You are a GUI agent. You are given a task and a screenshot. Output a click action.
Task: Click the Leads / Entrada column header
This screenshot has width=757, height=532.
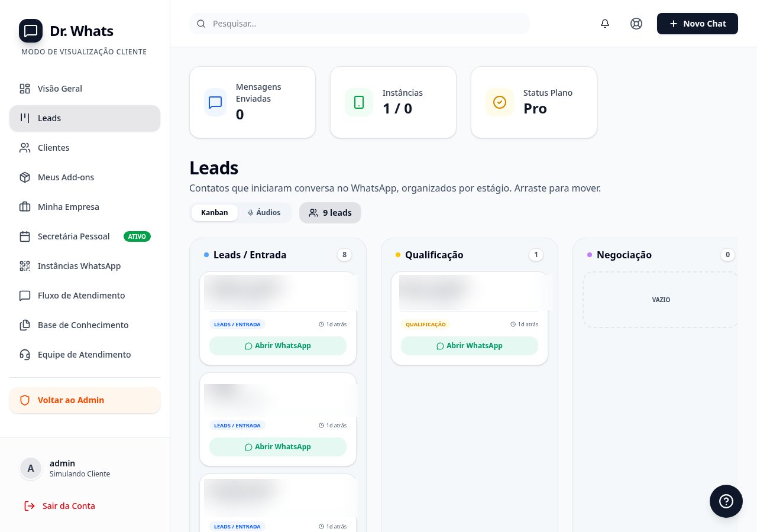[250, 255]
